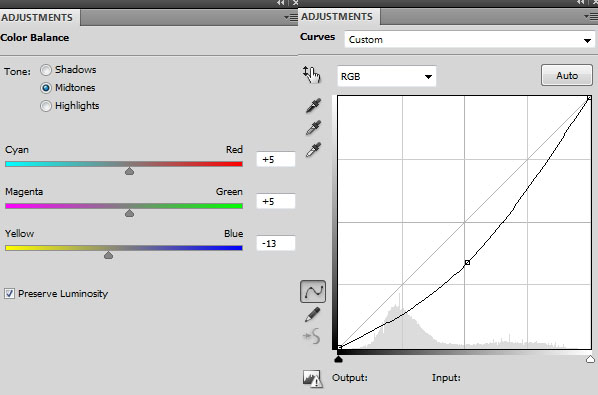Open the Curves panel flyout menu
The image size is (598, 395).
click(591, 16)
